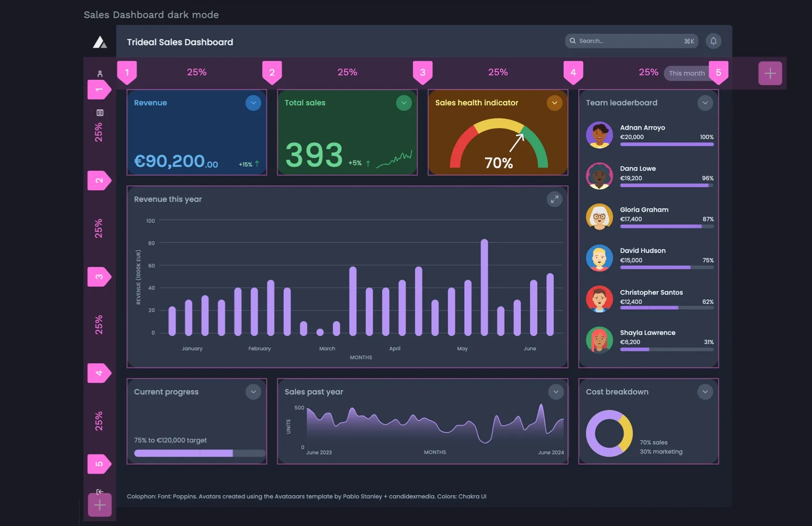Screen dimensions: 812x526
Task: Click Adnan Arroyo's 100% progress bar
Action: point(667,144)
